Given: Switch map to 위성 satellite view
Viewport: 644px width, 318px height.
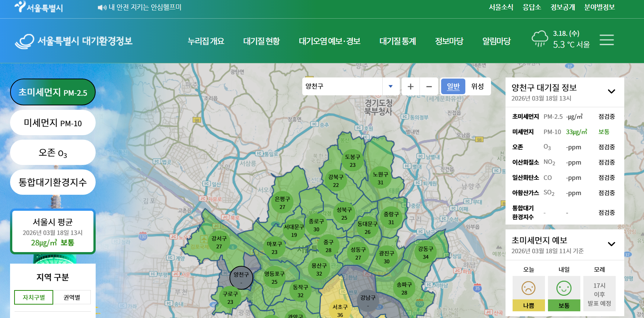Looking at the screenshot, I should (x=478, y=86).
